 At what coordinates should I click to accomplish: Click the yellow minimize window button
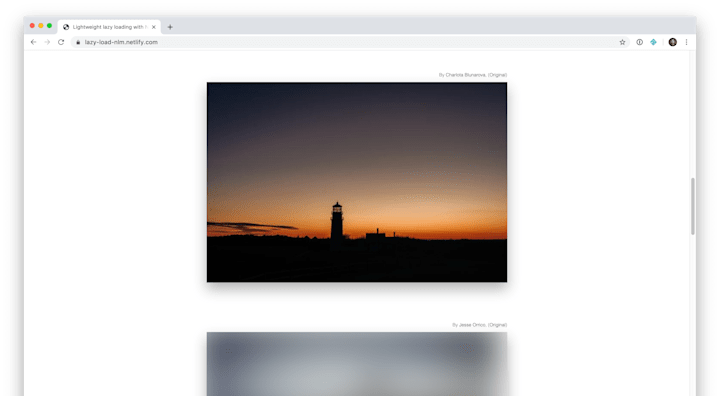(41, 26)
